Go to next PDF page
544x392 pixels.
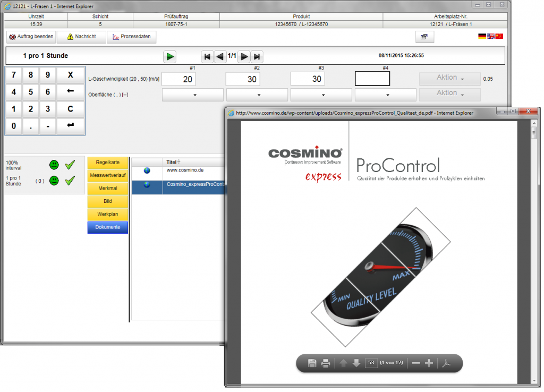(x=356, y=363)
